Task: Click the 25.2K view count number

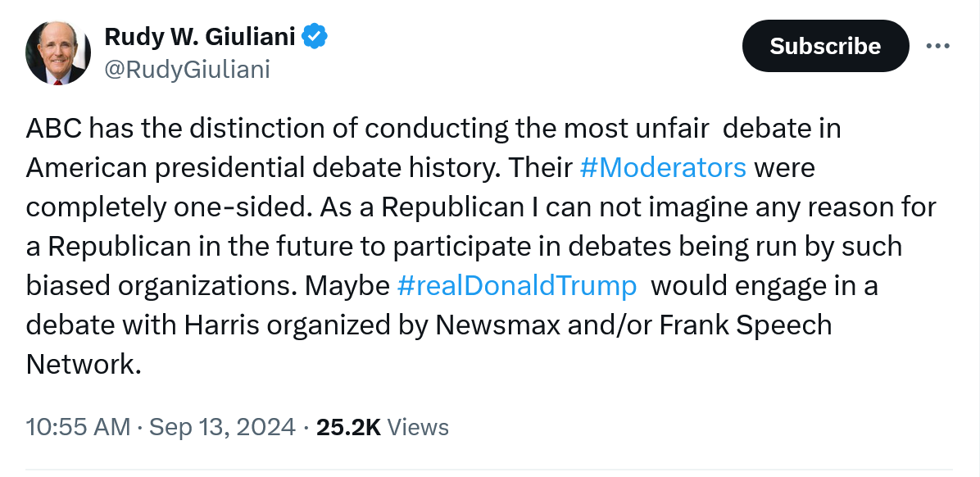Action: [x=348, y=427]
